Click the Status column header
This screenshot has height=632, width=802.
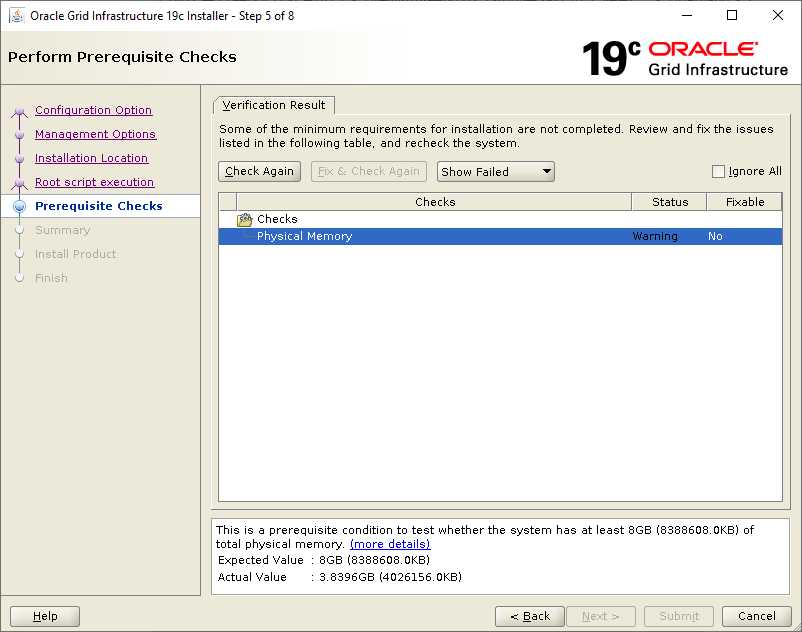click(670, 202)
